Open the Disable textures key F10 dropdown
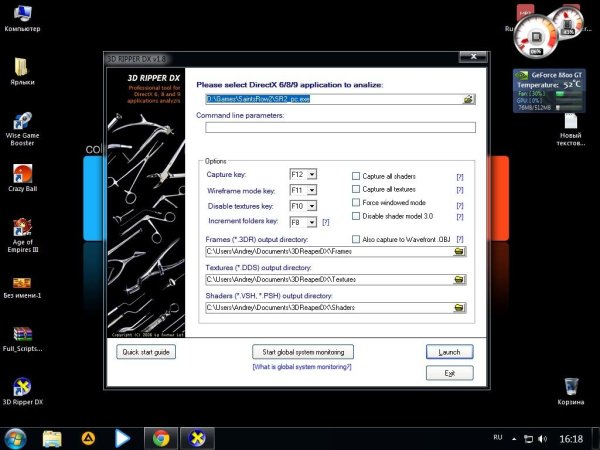600x450 pixels. point(312,206)
